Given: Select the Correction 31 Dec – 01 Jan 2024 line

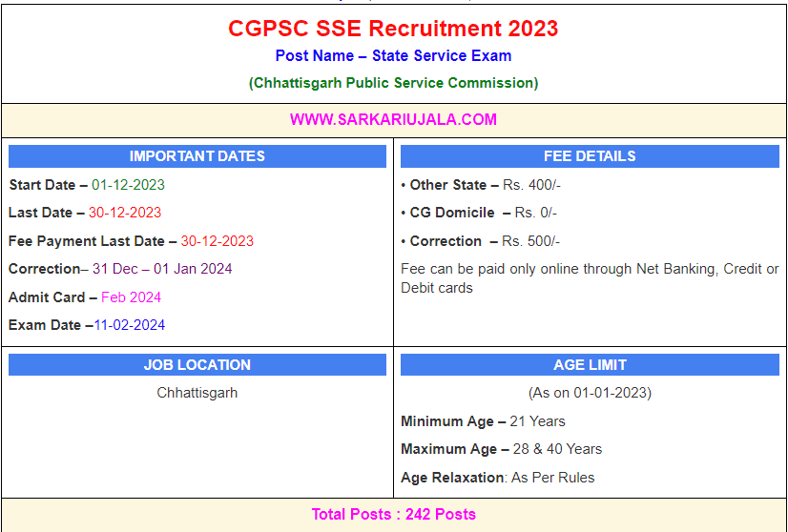Looking at the screenshot, I should click(x=120, y=269).
